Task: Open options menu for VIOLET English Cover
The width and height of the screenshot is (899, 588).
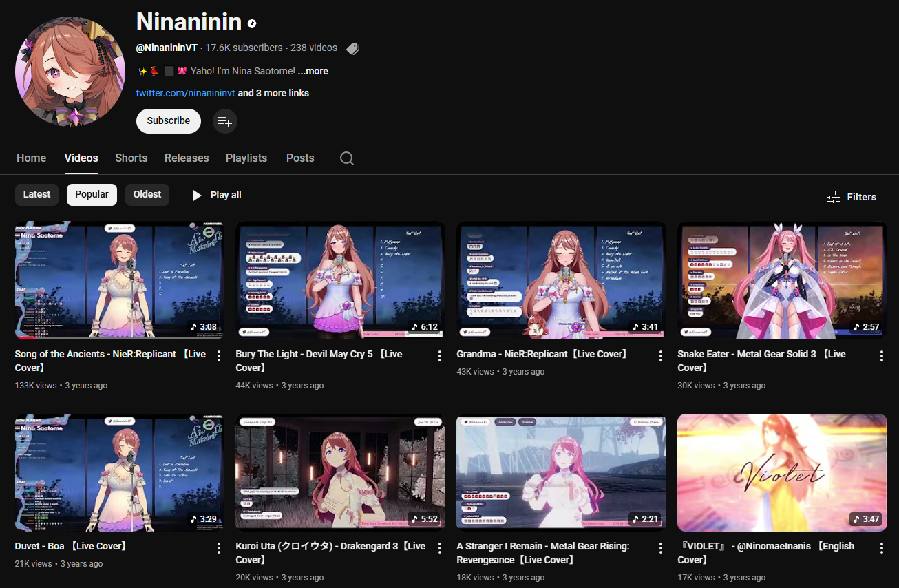Action: 882,548
